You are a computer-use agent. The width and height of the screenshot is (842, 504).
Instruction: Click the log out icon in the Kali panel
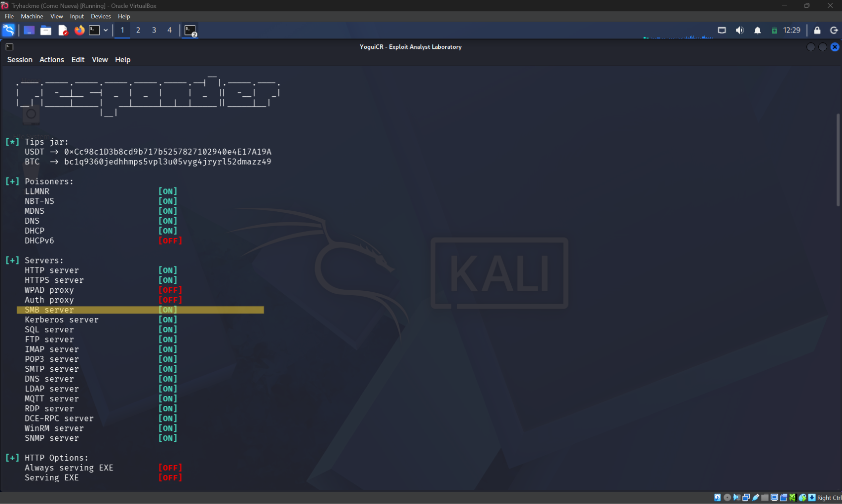(x=834, y=30)
